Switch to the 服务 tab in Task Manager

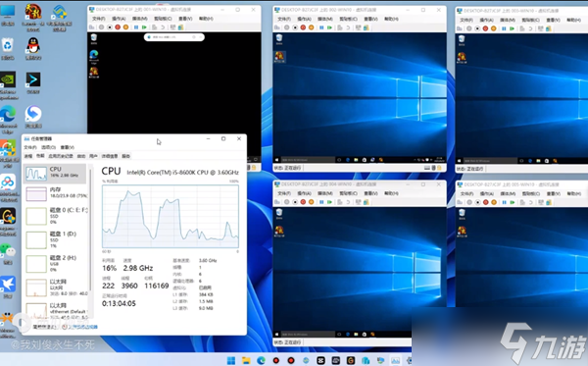coord(126,156)
